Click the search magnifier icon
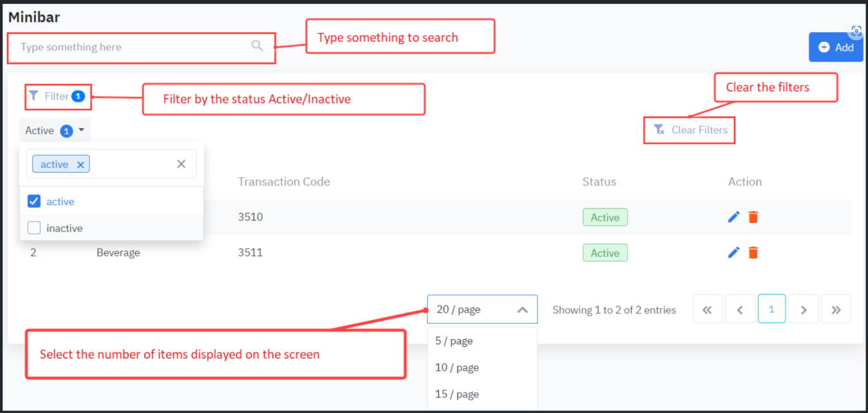The height and width of the screenshot is (413, 868). [x=257, y=45]
